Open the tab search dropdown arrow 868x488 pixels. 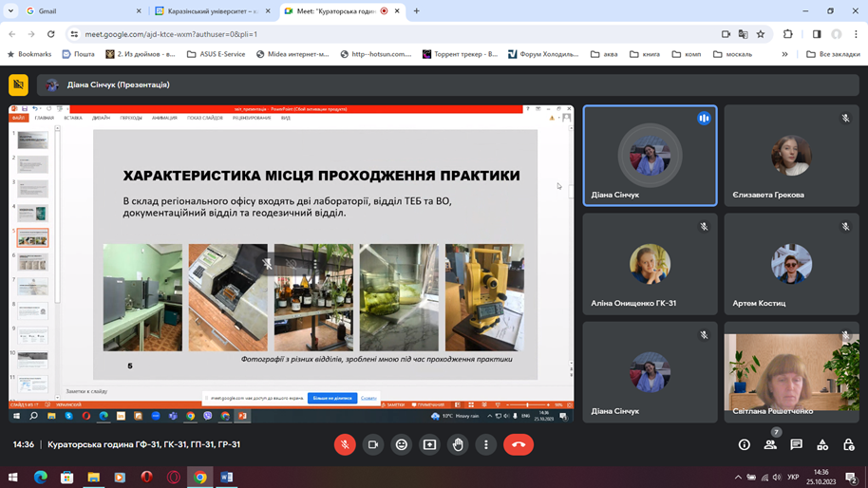pos(11,11)
